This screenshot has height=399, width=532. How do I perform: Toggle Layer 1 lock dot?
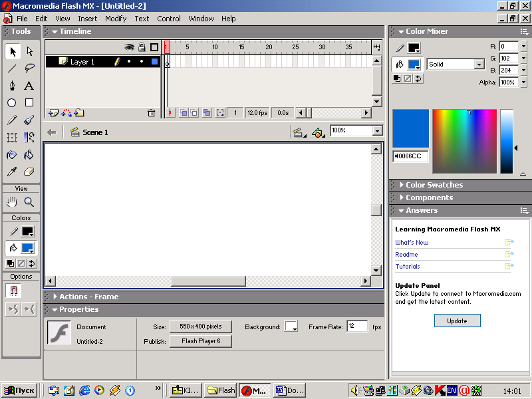[142, 61]
